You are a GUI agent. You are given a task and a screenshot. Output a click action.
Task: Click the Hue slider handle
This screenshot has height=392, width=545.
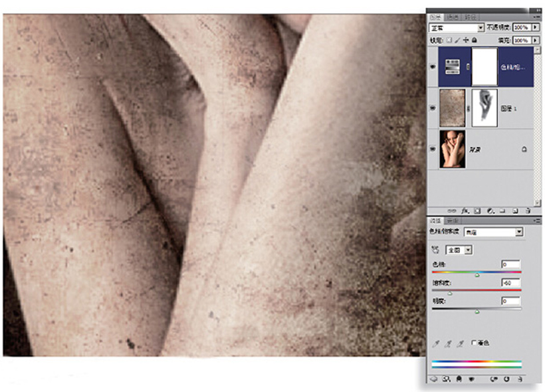[x=477, y=275]
